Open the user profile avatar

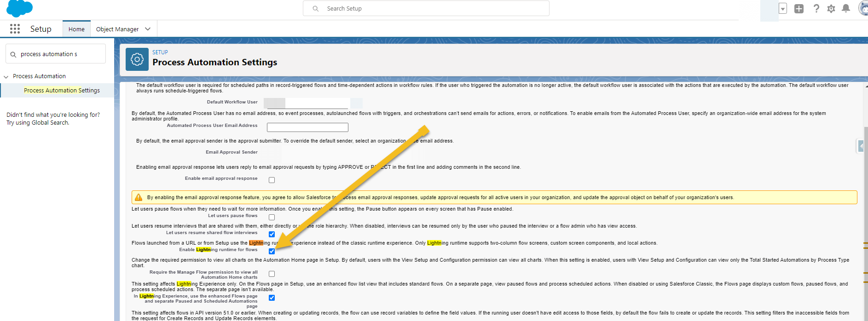(863, 8)
